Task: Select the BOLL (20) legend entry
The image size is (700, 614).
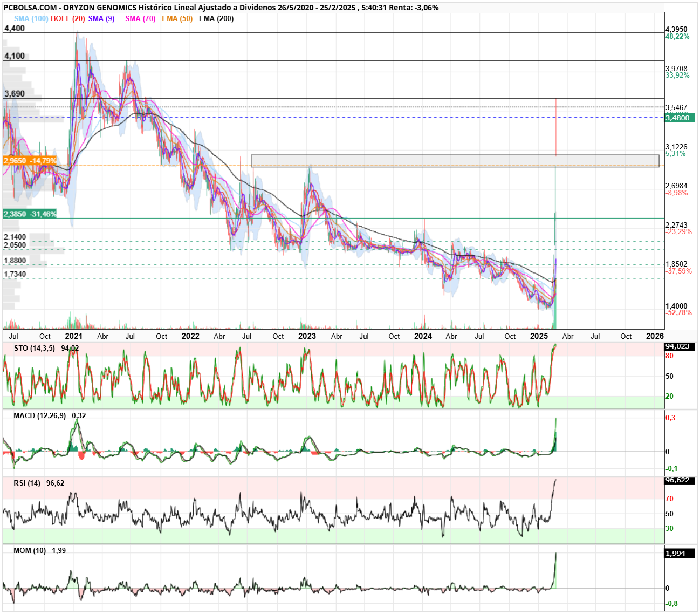Action: click(x=68, y=18)
